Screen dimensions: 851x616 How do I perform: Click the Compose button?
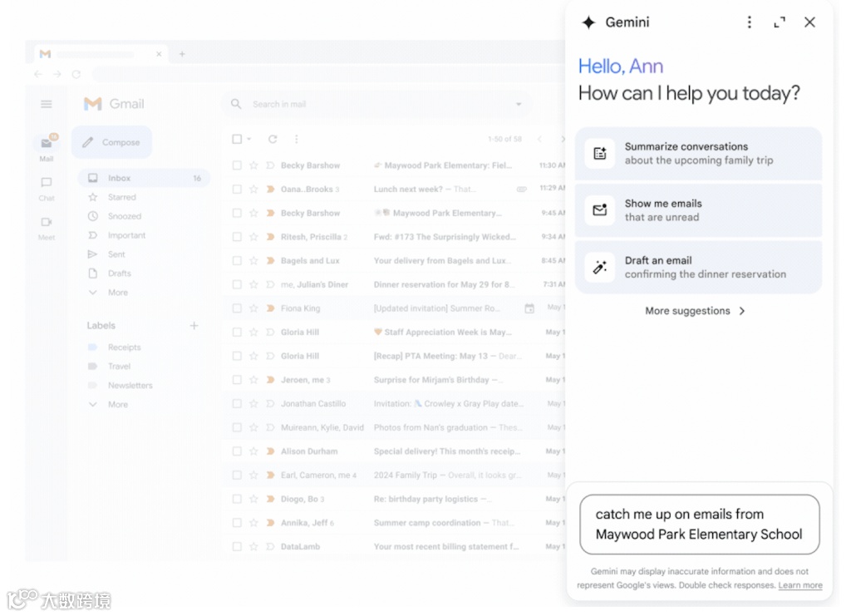tap(112, 142)
